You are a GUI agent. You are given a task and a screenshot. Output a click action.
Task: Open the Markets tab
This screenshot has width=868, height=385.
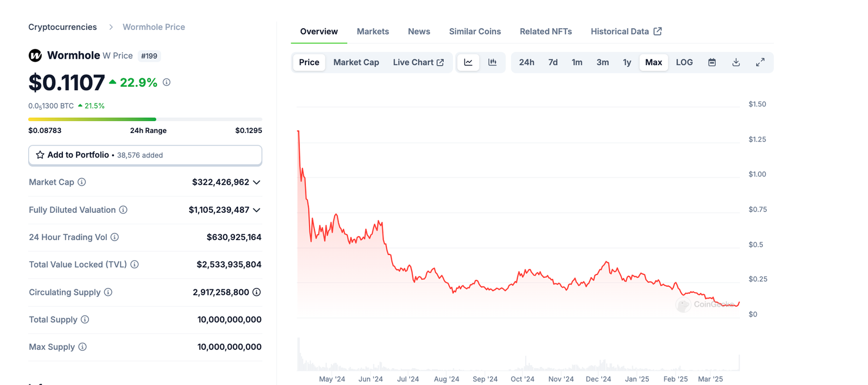[x=373, y=31]
